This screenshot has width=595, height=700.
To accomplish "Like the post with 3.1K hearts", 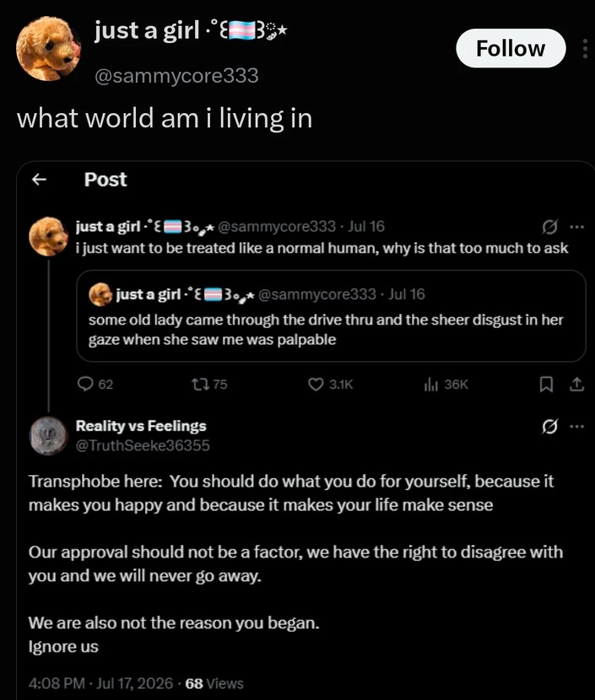I will coord(316,384).
